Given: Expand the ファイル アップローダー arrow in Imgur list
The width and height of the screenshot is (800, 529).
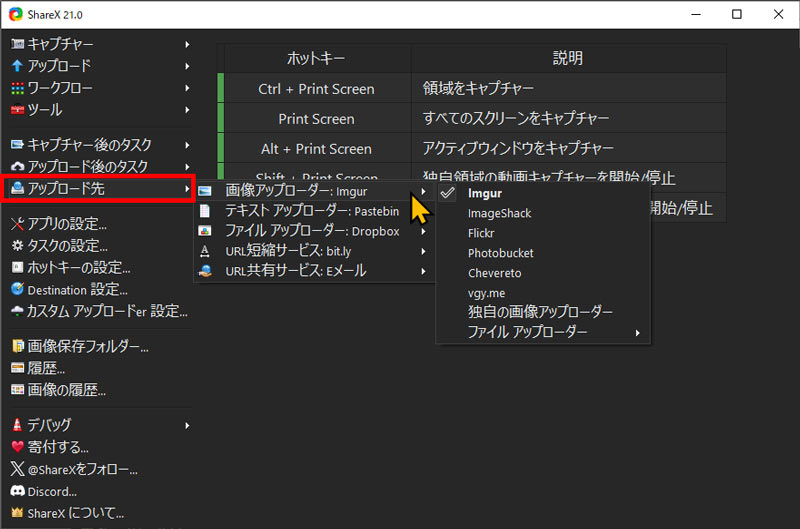Looking at the screenshot, I should coord(638,333).
